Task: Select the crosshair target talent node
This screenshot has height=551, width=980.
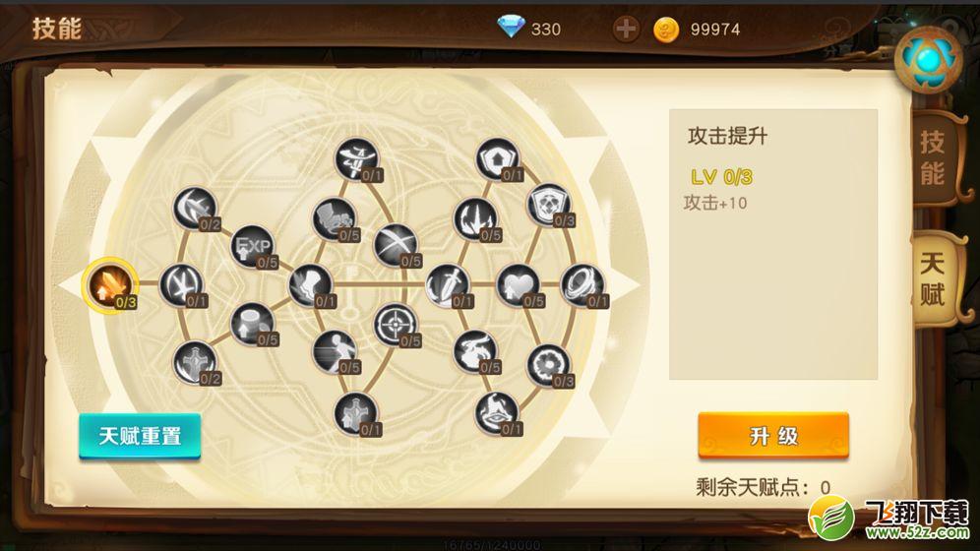Action: (397, 325)
